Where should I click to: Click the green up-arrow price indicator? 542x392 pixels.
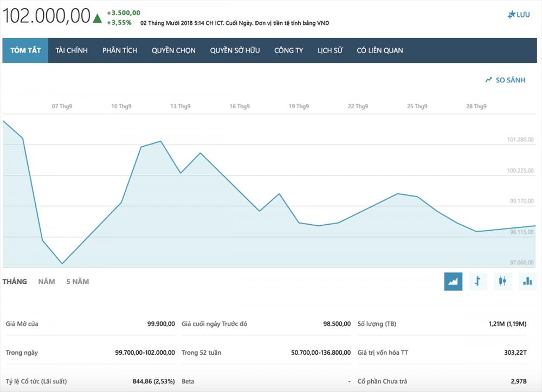coord(98,18)
